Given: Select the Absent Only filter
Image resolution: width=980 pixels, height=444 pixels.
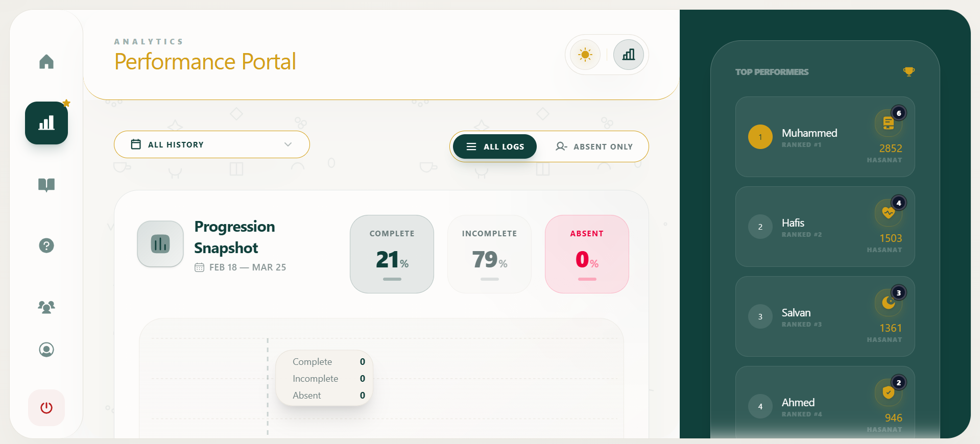Looking at the screenshot, I should pyautogui.click(x=594, y=146).
